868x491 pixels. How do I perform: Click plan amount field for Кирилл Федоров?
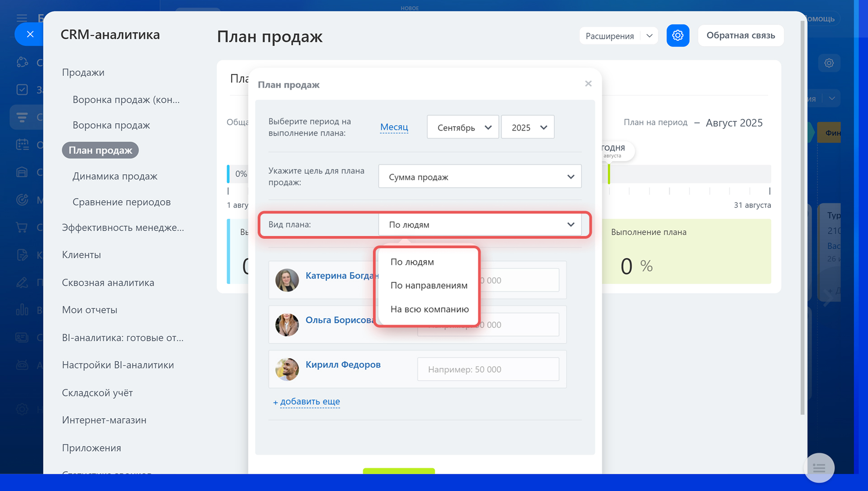(488, 369)
